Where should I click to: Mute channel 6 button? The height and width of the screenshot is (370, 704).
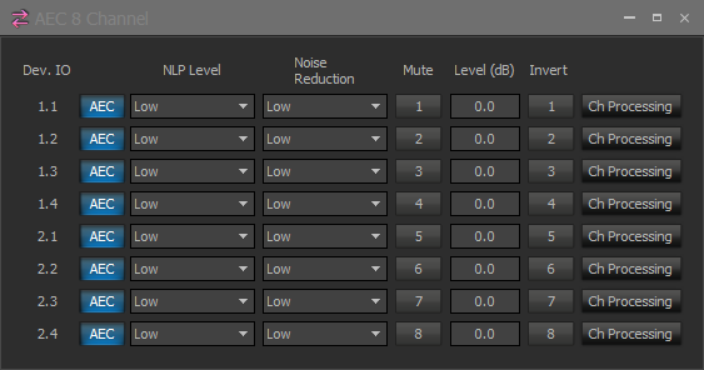coord(418,269)
